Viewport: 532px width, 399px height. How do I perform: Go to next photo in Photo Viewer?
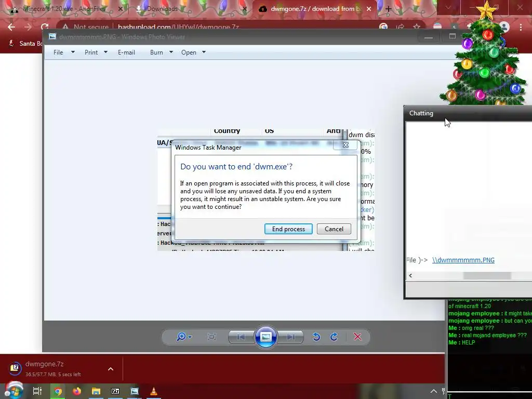point(290,337)
